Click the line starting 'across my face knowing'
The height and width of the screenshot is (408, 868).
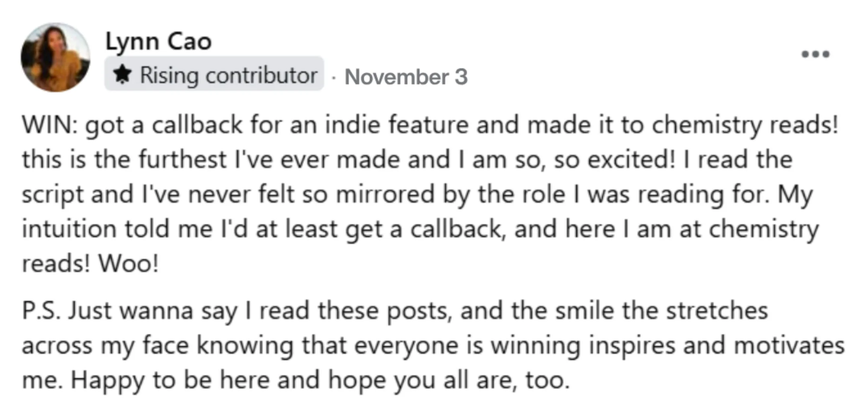click(433, 346)
